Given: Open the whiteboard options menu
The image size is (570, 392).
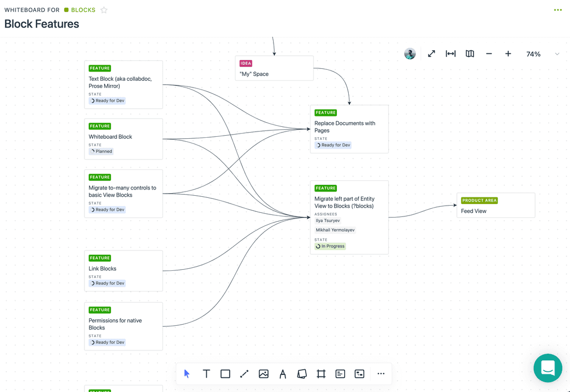Looking at the screenshot, I should pyautogui.click(x=558, y=10).
